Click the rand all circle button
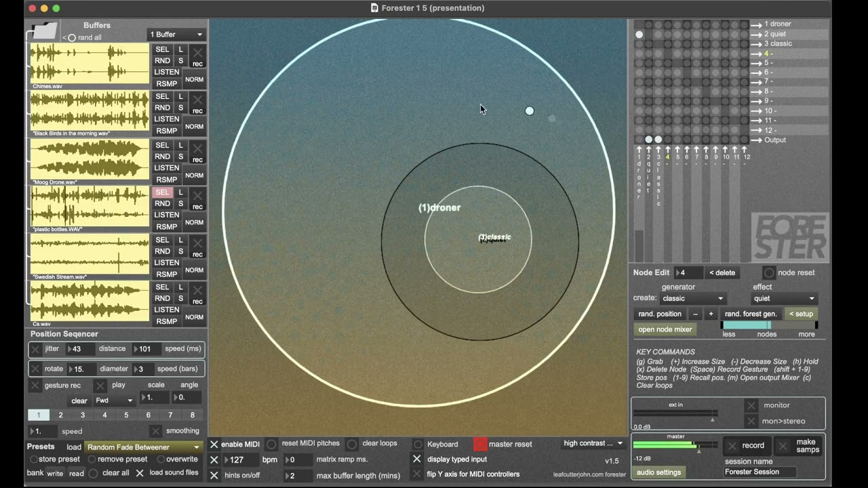The image size is (868, 488). [72, 38]
